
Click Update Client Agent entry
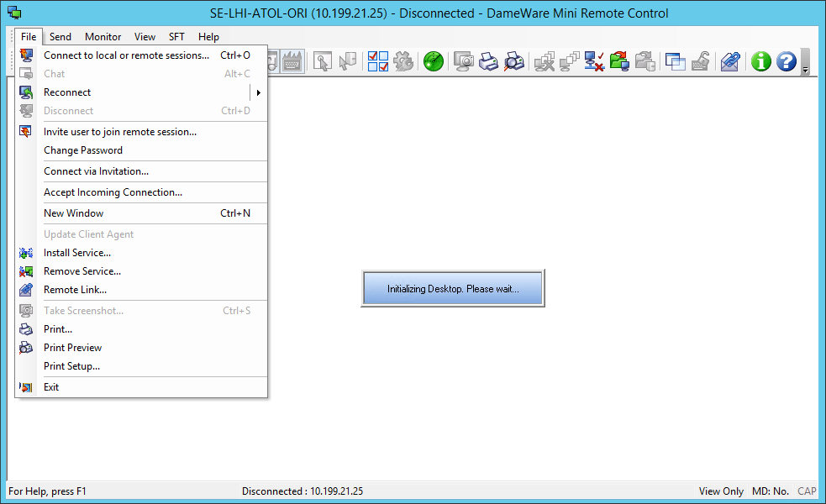[142, 234]
